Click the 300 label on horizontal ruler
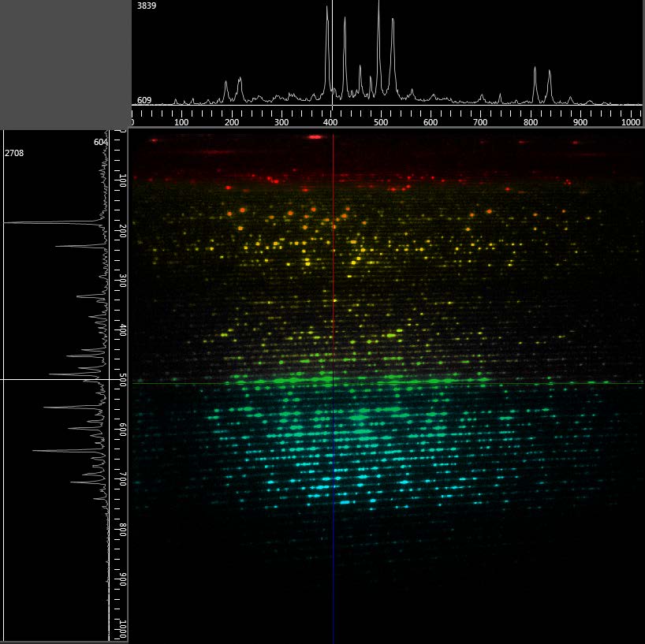Image resolution: width=645 pixels, height=644 pixels. pyautogui.click(x=281, y=122)
